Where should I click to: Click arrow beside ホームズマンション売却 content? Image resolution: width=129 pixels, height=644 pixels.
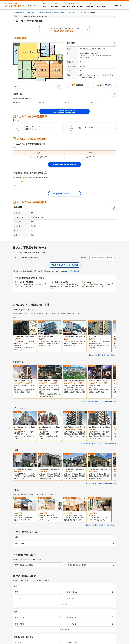(77, 285)
